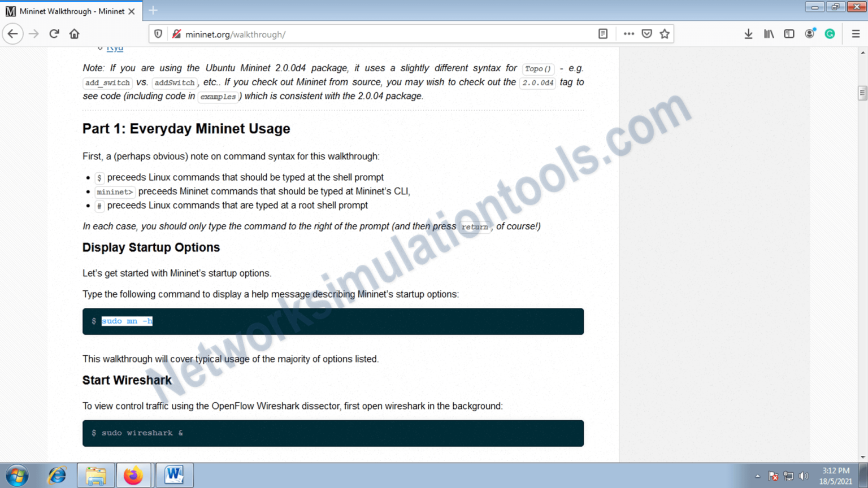Save page to Pocket

pos(646,34)
